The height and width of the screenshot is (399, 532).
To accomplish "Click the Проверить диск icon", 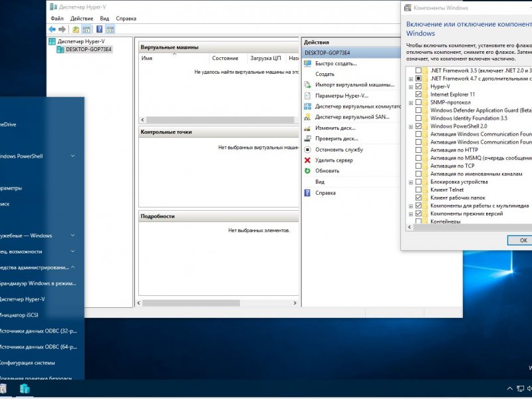I will 307,139.
